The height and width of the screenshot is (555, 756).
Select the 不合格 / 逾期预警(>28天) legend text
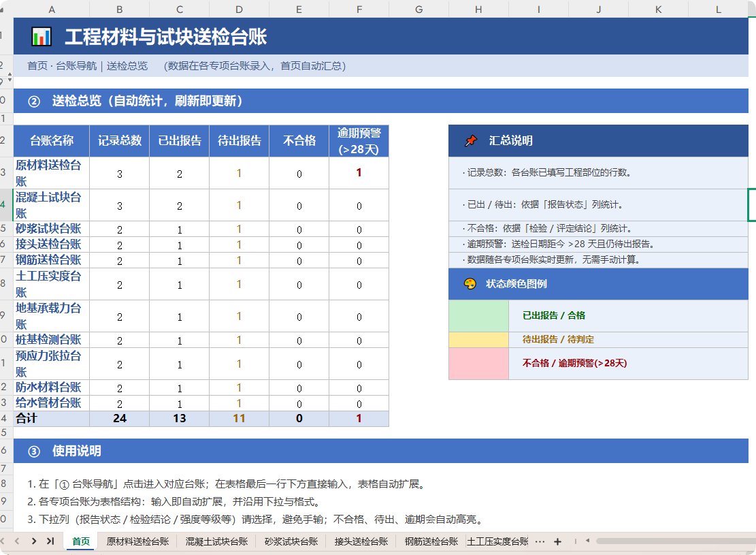575,364
